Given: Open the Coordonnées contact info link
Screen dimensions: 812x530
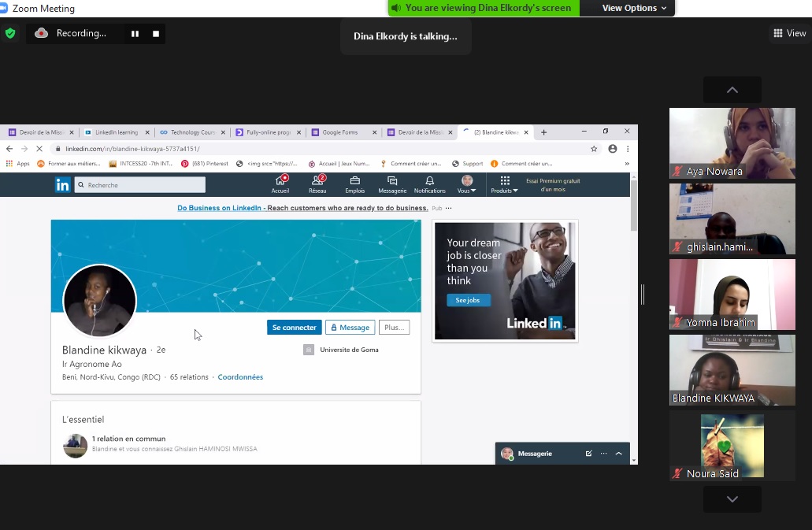Looking at the screenshot, I should tap(240, 377).
